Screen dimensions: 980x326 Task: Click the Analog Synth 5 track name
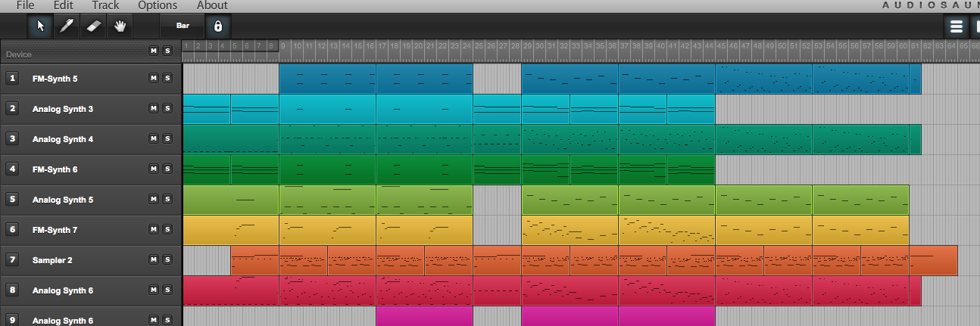(63, 200)
